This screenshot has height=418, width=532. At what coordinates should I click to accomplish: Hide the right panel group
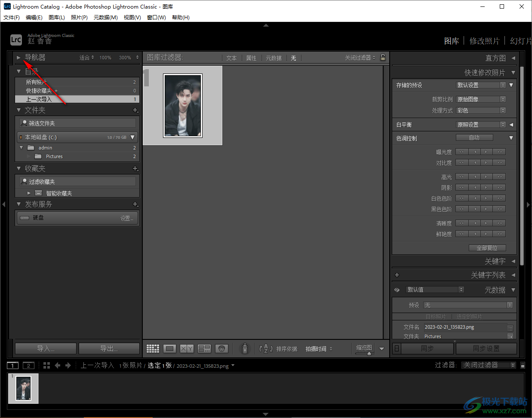(x=529, y=204)
